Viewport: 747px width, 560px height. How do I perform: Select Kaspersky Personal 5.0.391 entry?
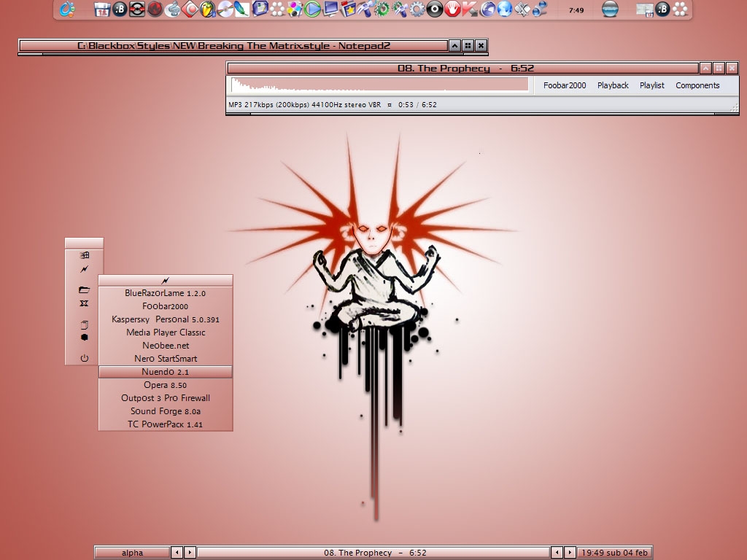click(166, 319)
